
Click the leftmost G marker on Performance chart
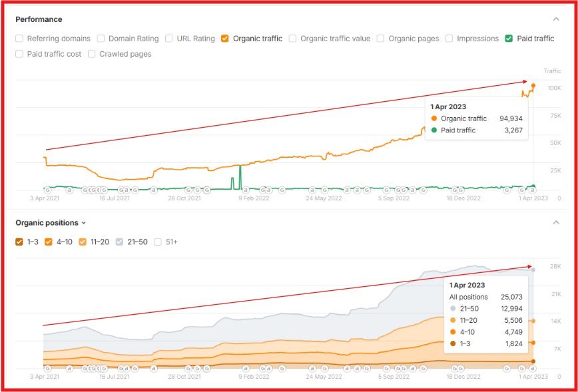47,190
